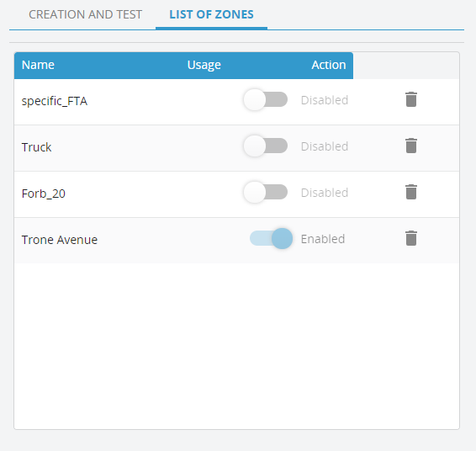Click the Name column header
Viewport: 476px width, 451px height.
tap(38, 65)
